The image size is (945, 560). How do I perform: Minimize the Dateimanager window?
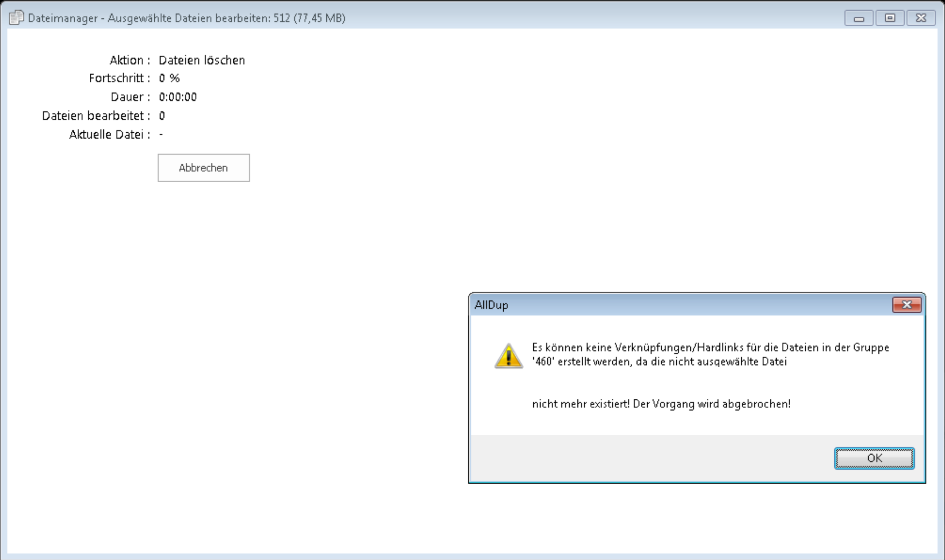pos(858,18)
